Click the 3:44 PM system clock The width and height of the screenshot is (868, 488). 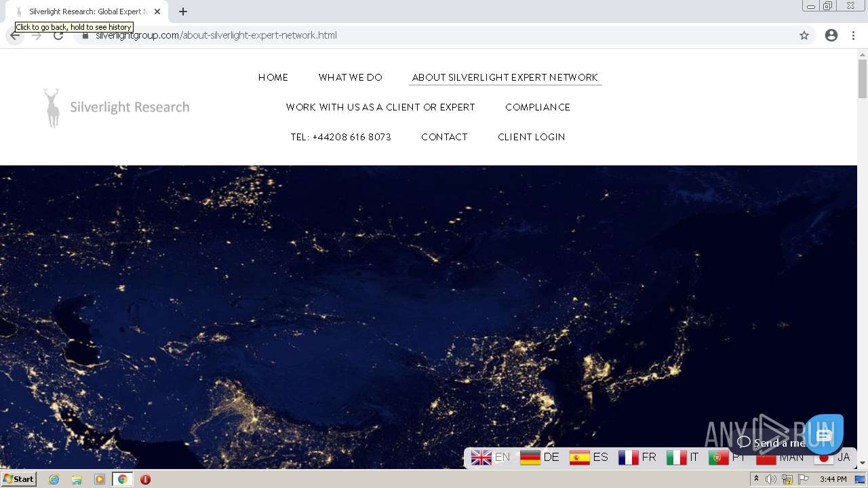[833, 479]
